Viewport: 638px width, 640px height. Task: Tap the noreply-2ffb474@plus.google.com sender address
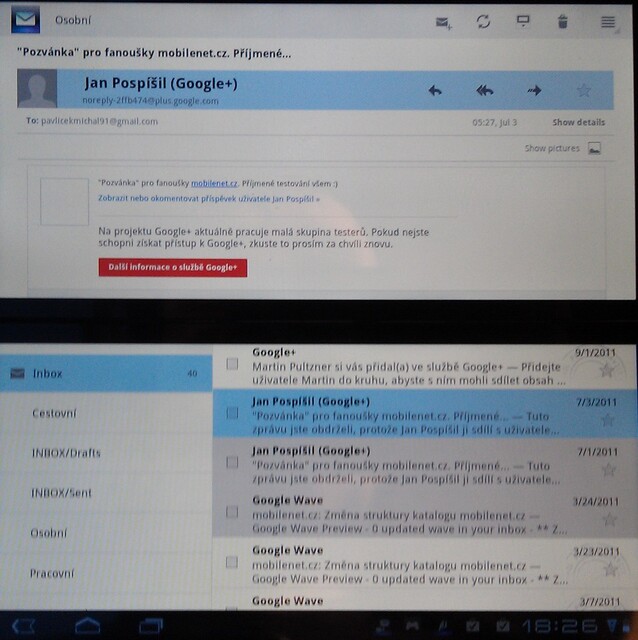coord(150,101)
